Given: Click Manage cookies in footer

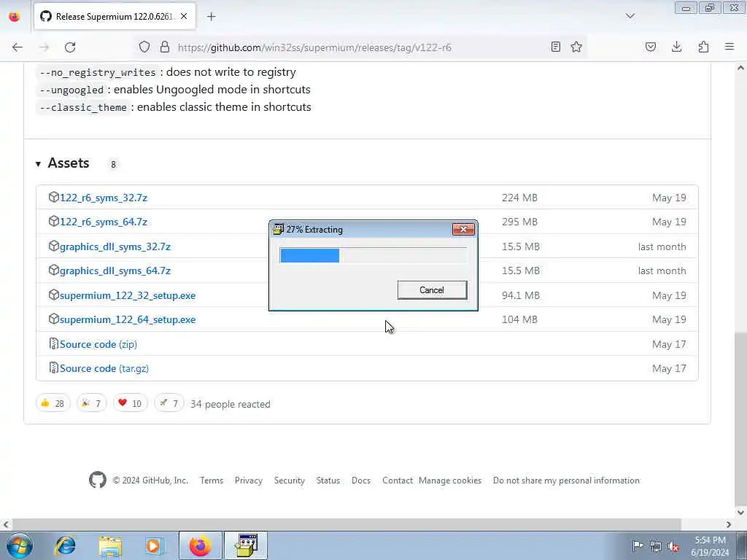Looking at the screenshot, I should pos(449,481).
